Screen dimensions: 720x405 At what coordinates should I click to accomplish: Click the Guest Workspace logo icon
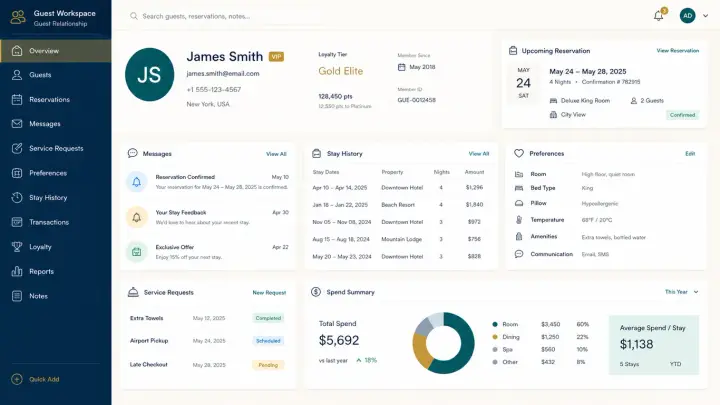click(18, 17)
